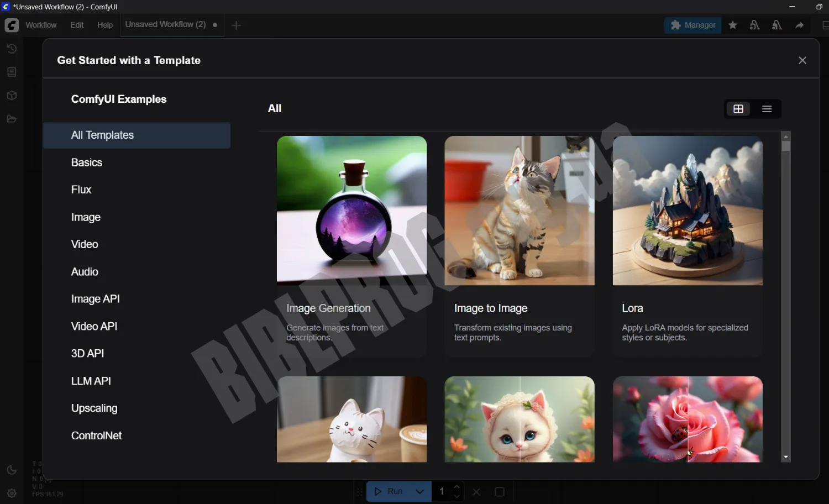Click the template list scrollbar thumb
Screen dimensions: 829x504
tap(786, 146)
